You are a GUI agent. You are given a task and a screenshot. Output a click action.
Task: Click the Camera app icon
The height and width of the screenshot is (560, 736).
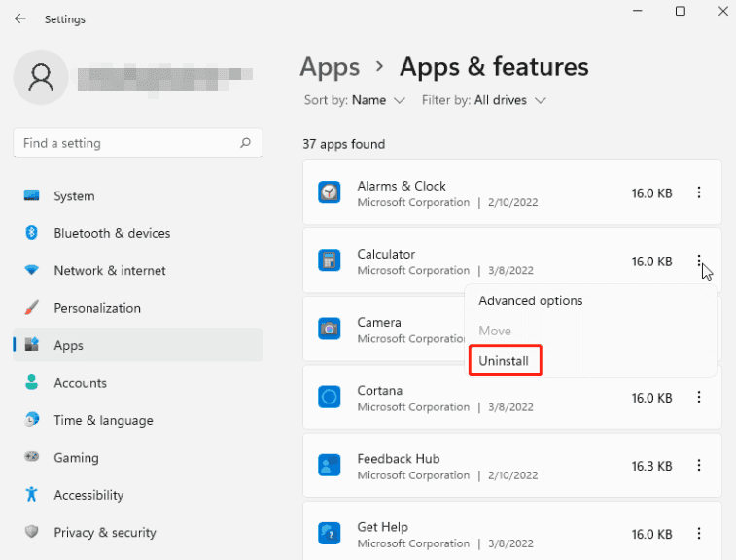329,329
